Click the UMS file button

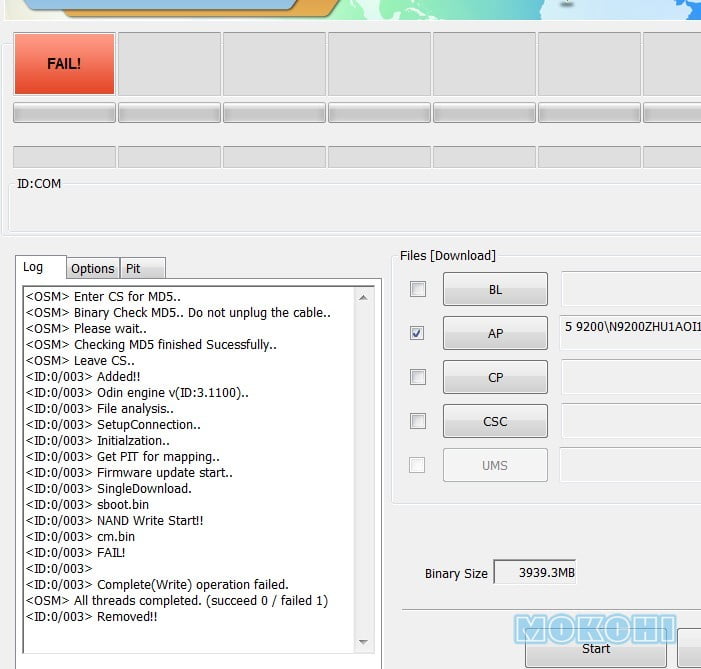click(x=495, y=466)
